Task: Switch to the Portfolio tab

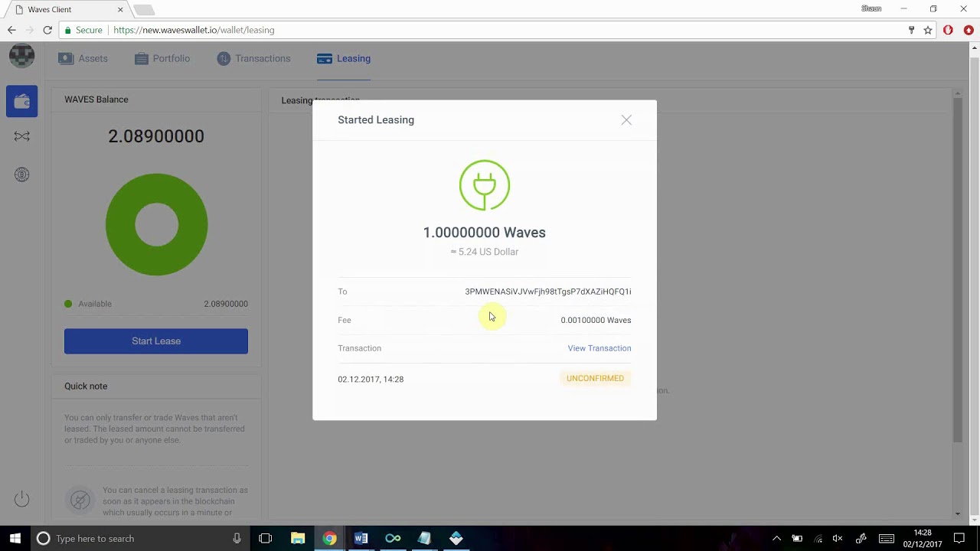Action: coord(162,58)
